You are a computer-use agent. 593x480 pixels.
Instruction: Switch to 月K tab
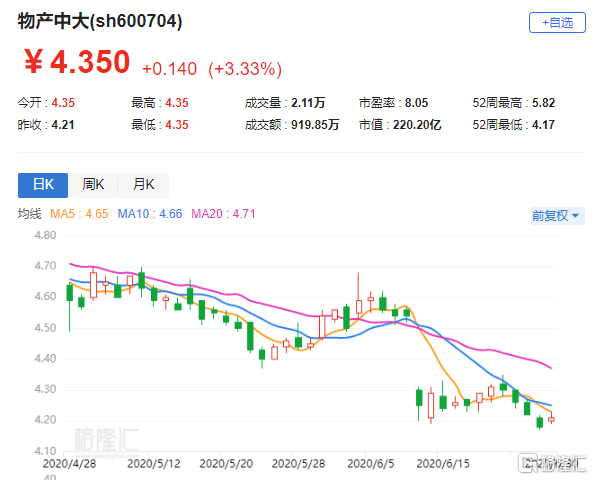pos(144,185)
